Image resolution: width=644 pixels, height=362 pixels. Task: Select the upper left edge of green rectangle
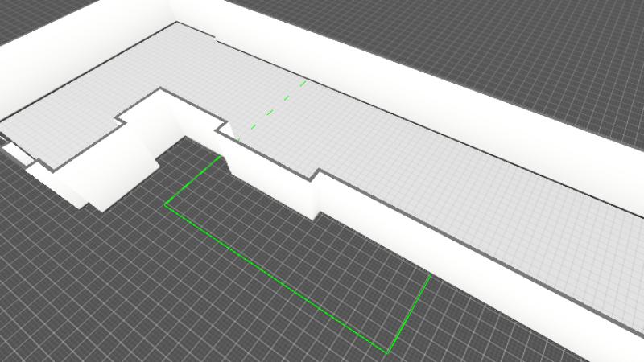click(193, 181)
